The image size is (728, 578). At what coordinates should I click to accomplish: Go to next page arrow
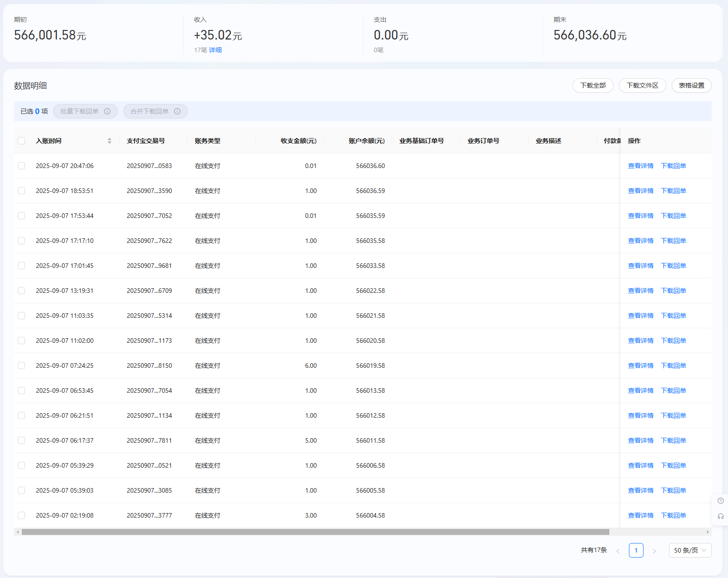coord(654,551)
